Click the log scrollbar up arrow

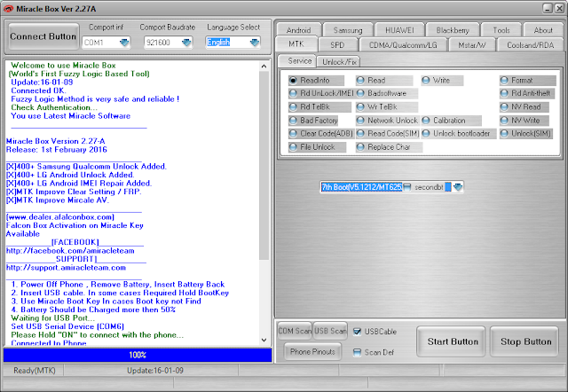point(264,67)
